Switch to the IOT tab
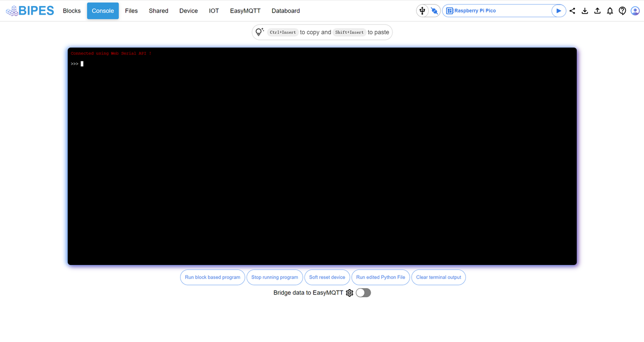Viewport: 644px width, 342px height. tap(214, 11)
